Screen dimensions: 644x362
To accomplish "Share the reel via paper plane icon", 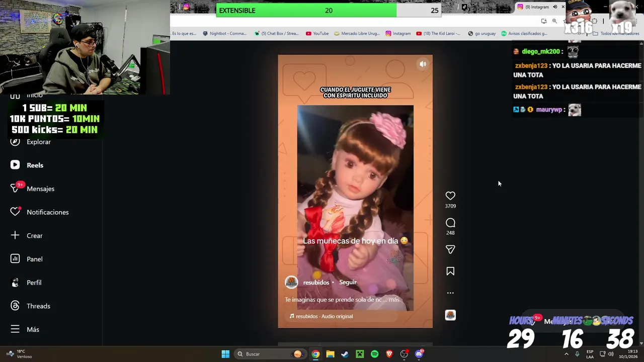I will point(450,249).
